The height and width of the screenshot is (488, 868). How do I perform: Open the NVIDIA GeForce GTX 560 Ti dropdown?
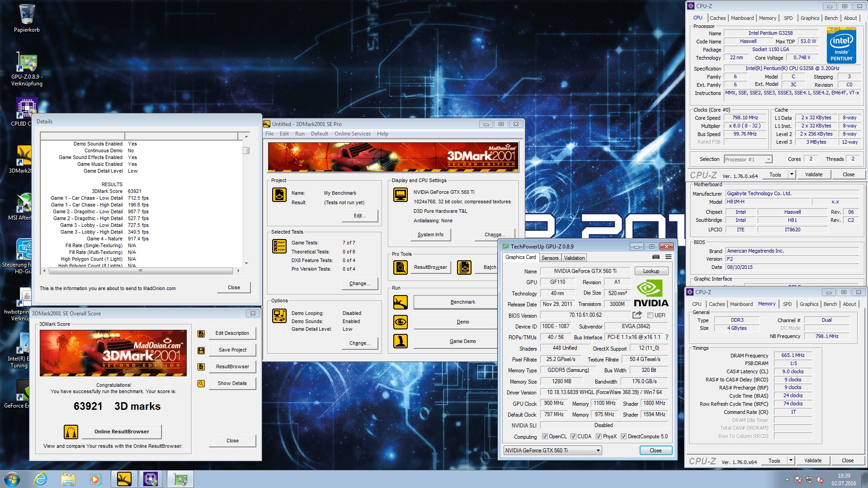coord(553,450)
